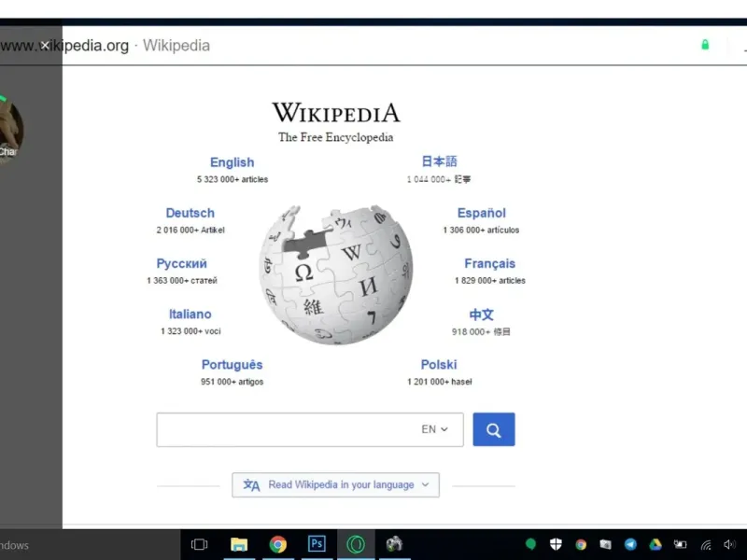Click the '5 323 000+ articles' text
The height and width of the screenshot is (560, 747).
tap(233, 179)
